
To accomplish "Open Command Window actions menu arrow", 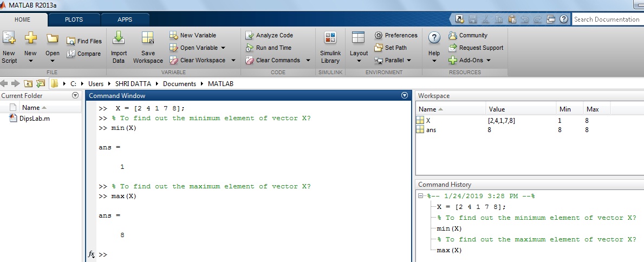I will click(404, 96).
